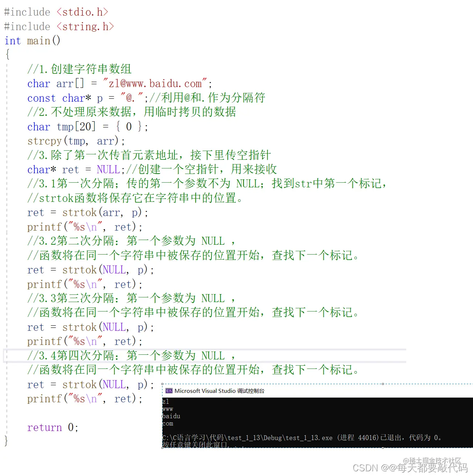The image size is (473, 476).
Task: Select the exe path text in console
Action: (247, 438)
